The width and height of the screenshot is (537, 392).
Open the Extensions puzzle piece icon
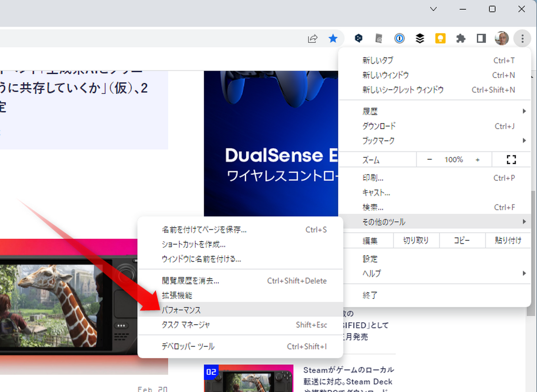pyautogui.click(x=461, y=39)
